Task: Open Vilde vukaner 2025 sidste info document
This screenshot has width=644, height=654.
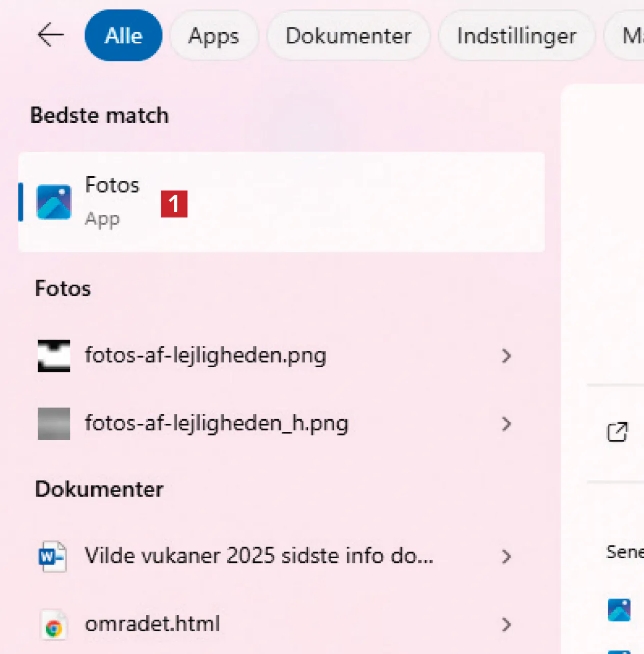Action: [259, 556]
